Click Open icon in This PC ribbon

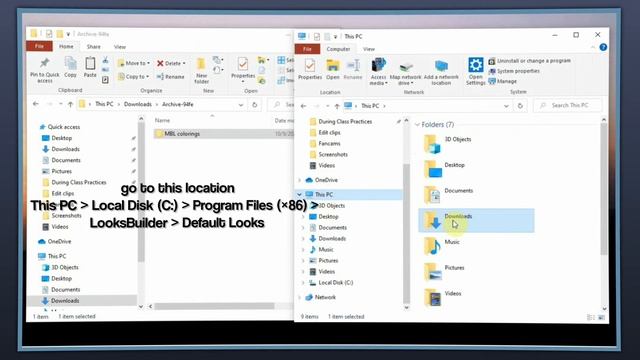tap(333, 69)
